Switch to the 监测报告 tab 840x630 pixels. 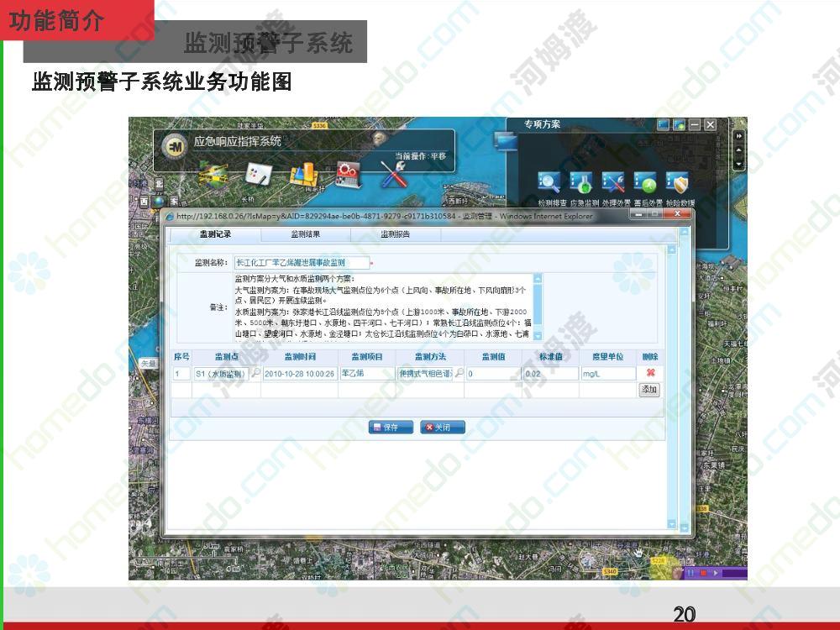pyautogui.click(x=395, y=234)
